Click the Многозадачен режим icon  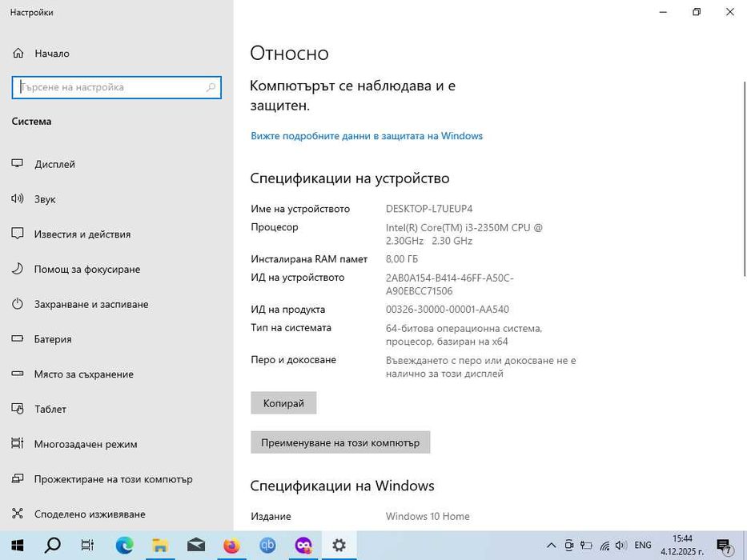pyautogui.click(x=18, y=443)
